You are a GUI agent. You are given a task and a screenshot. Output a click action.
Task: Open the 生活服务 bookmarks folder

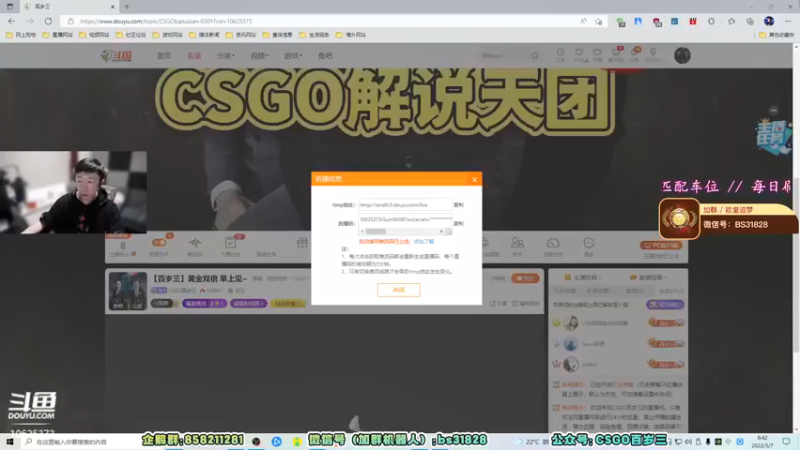pyautogui.click(x=315, y=35)
